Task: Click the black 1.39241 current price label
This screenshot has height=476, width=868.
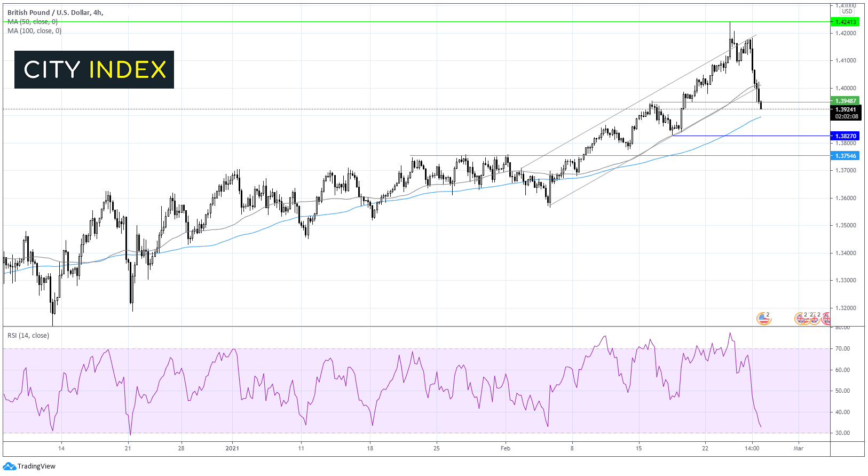Action: (x=846, y=109)
